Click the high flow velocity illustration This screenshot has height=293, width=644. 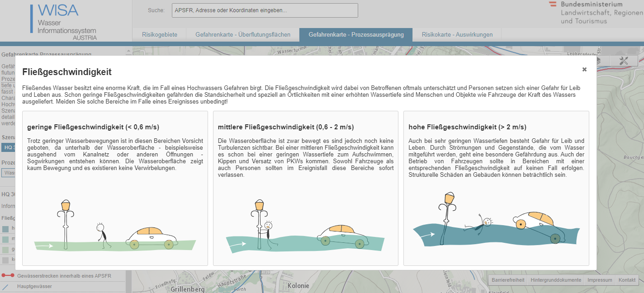pos(496,220)
